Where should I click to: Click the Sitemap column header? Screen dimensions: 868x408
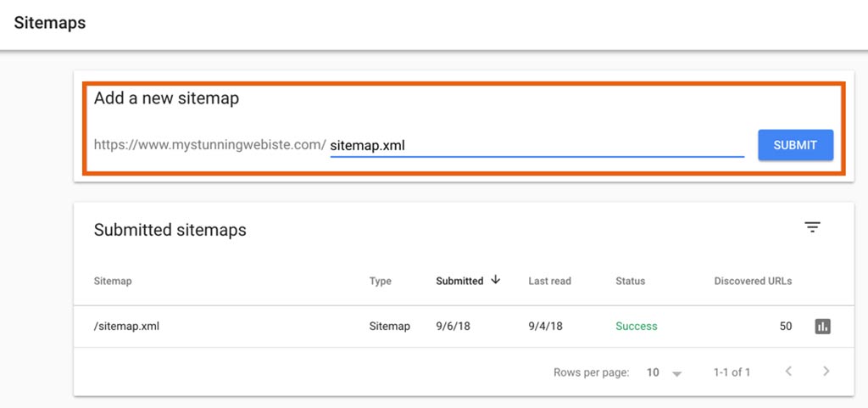click(113, 281)
